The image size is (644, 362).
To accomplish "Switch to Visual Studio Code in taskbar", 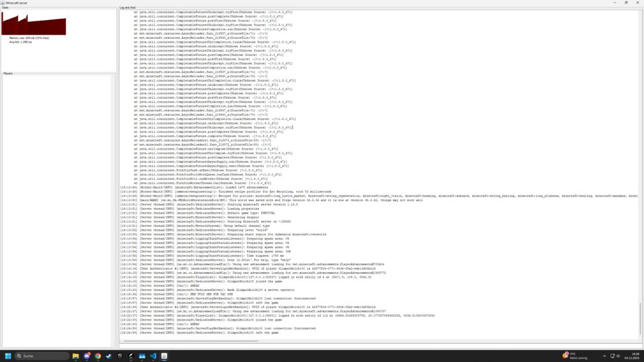I will pos(153,356).
